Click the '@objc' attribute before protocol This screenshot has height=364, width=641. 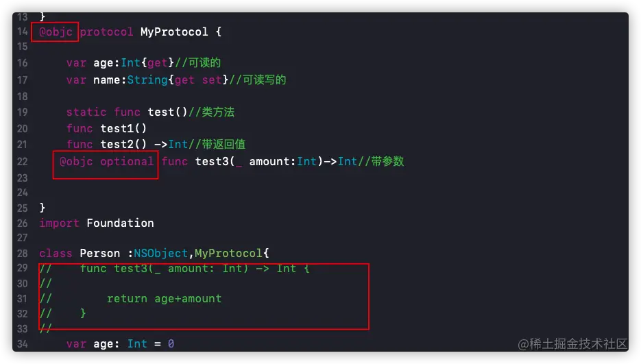56,32
